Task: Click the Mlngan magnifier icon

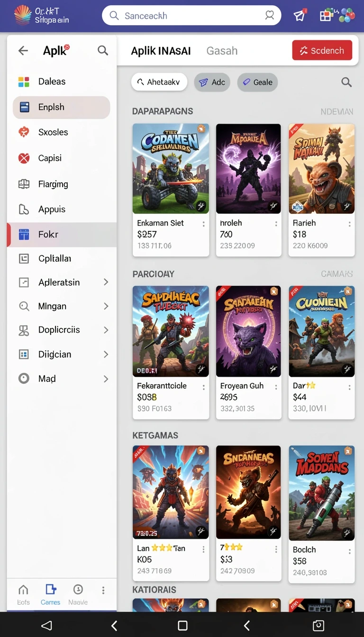Action: click(24, 306)
